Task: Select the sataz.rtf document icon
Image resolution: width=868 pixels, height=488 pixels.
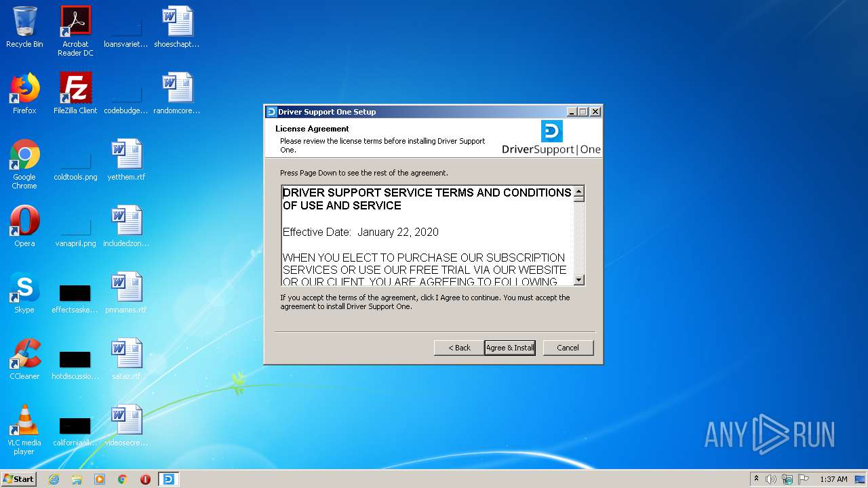Action: (x=126, y=359)
